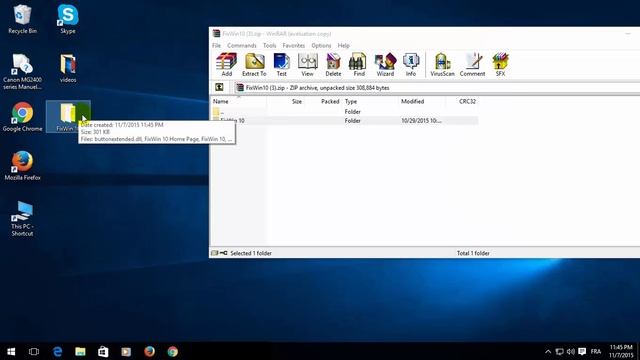
Task: Click the network icon in system tray
Action: coord(559,351)
